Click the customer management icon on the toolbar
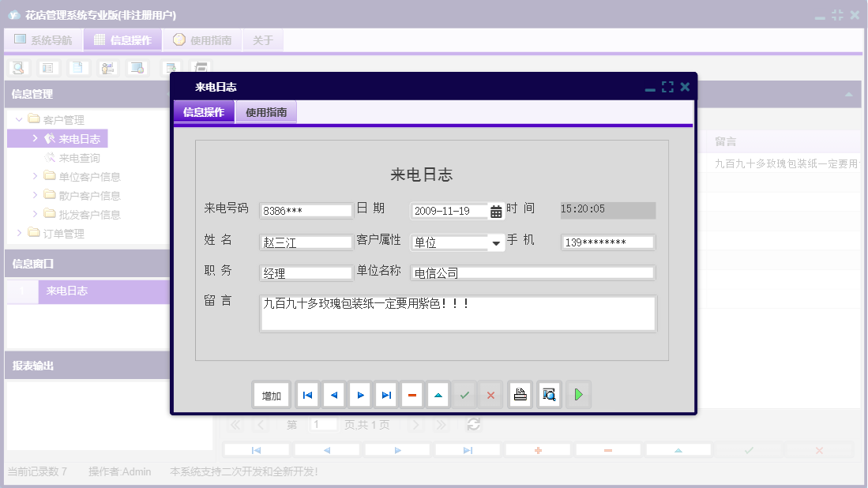This screenshot has height=488, width=868. coord(107,68)
